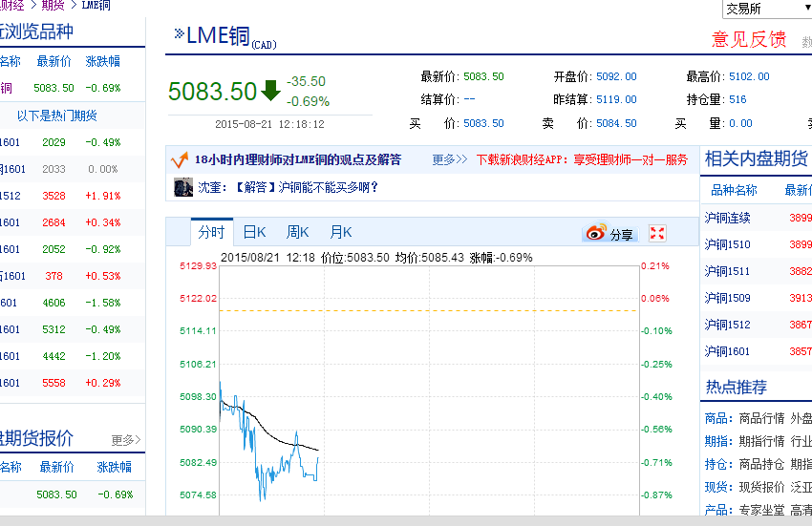Select row with price 4442 -1.20%
The image size is (812, 526).
pos(72,356)
